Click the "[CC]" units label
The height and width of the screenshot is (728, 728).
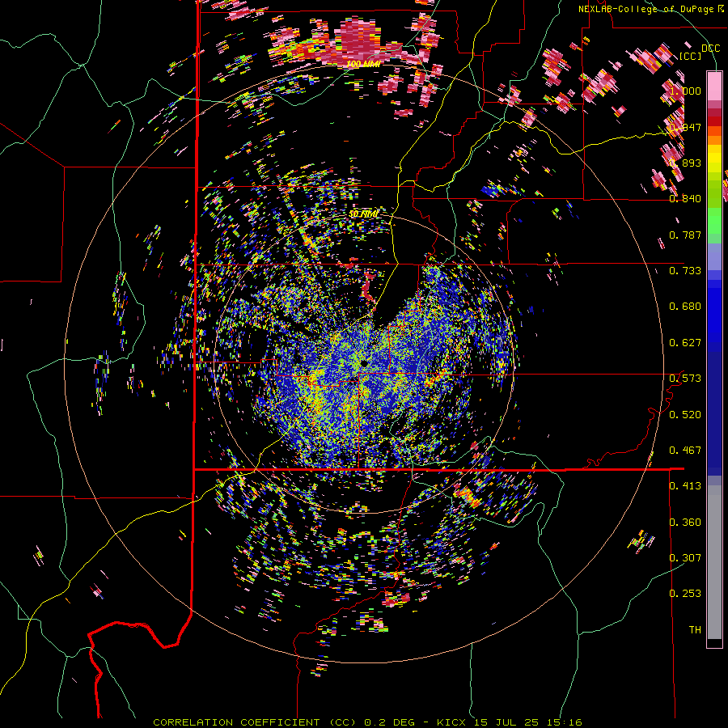pos(691,56)
